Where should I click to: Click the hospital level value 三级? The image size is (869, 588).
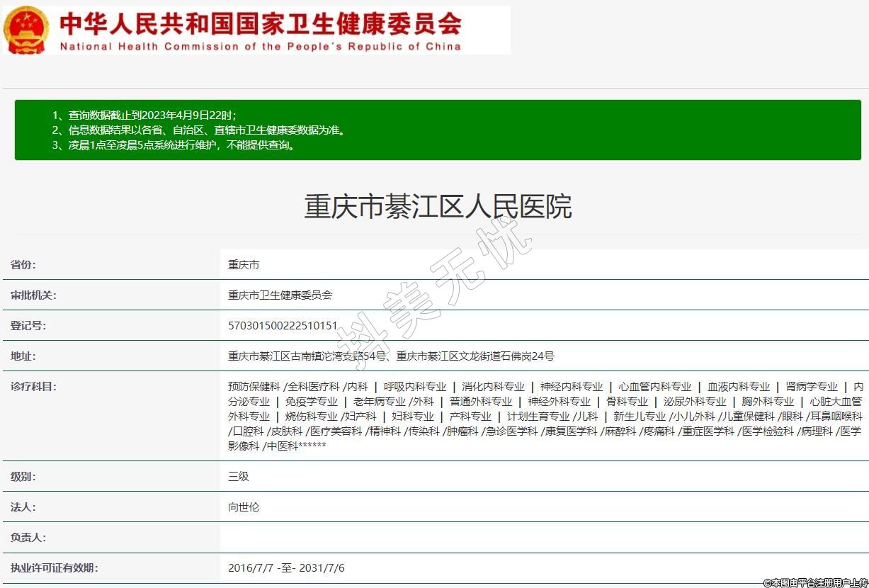[239, 477]
